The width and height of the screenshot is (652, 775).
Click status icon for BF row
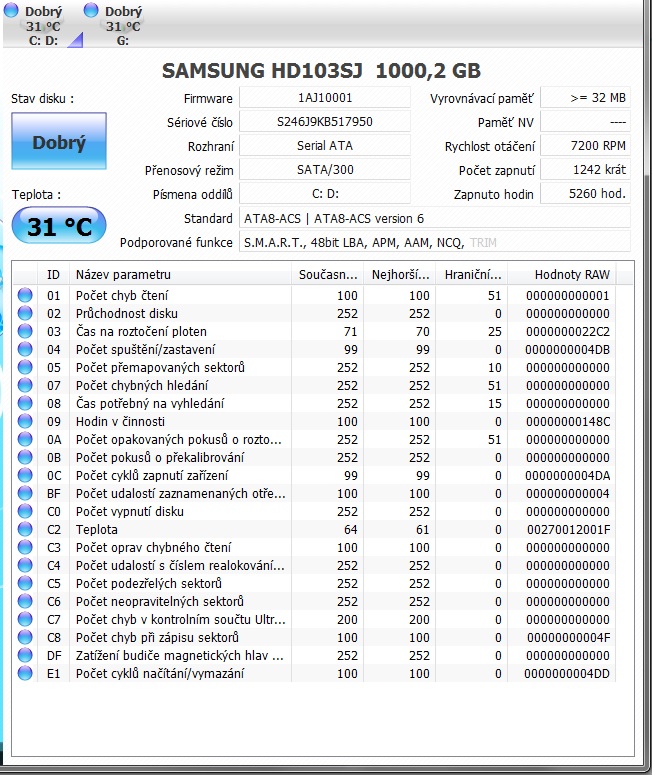click(25, 493)
